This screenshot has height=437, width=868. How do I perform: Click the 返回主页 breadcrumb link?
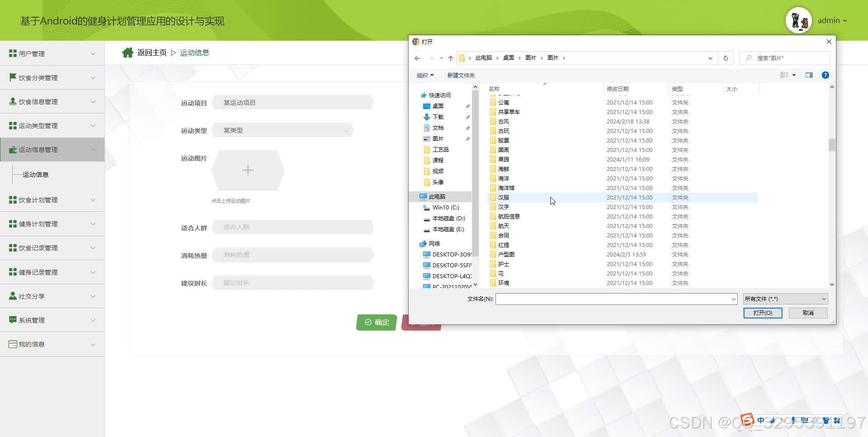point(152,52)
